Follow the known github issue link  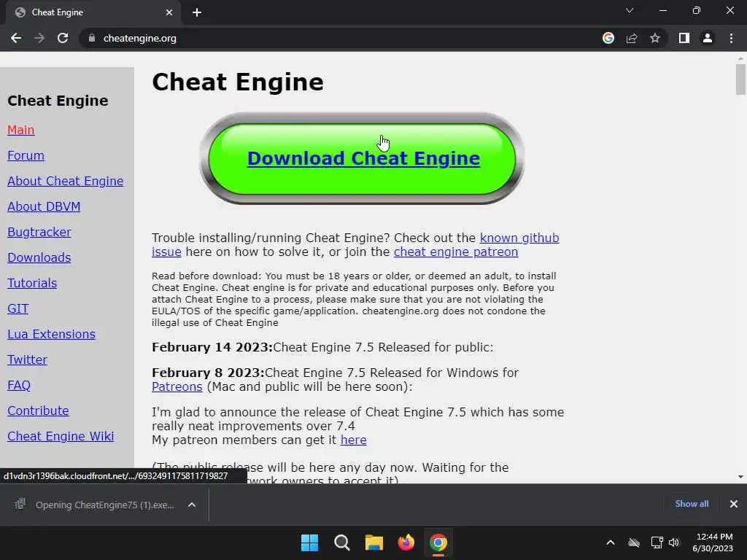519,238
